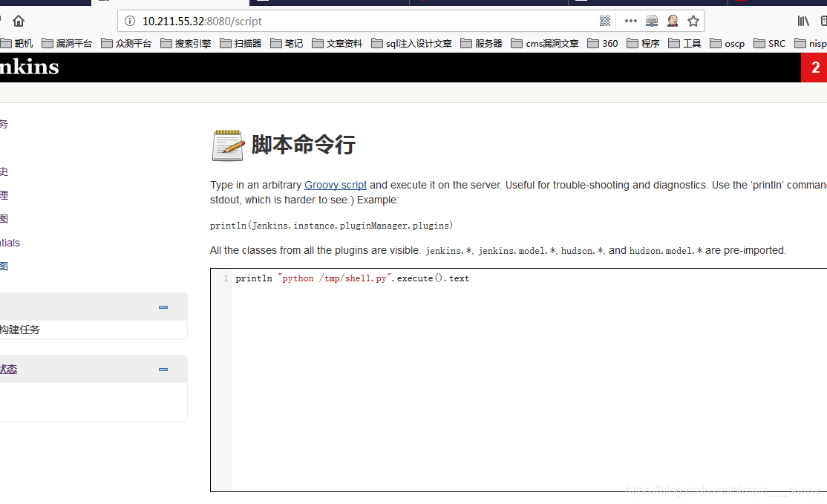Bookmark this page via the star icon
The width and height of the screenshot is (827, 504).
pyautogui.click(x=693, y=21)
